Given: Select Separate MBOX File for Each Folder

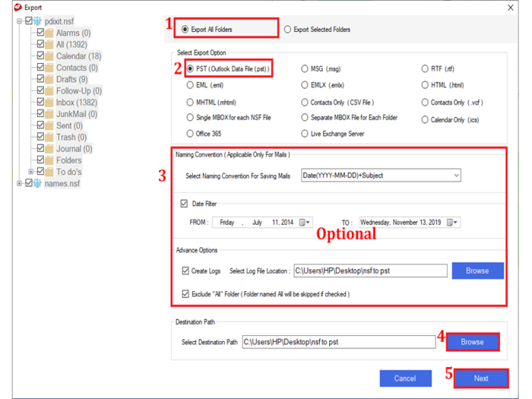Looking at the screenshot, I should click(305, 117).
